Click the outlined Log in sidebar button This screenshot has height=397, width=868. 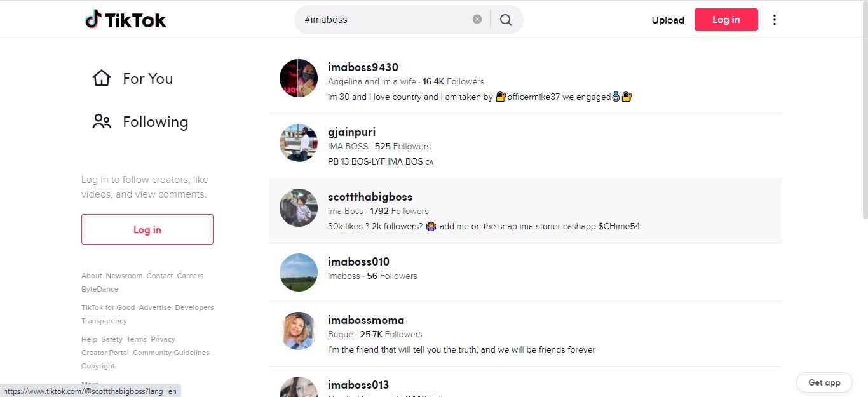pyautogui.click(x=147, y=229)
